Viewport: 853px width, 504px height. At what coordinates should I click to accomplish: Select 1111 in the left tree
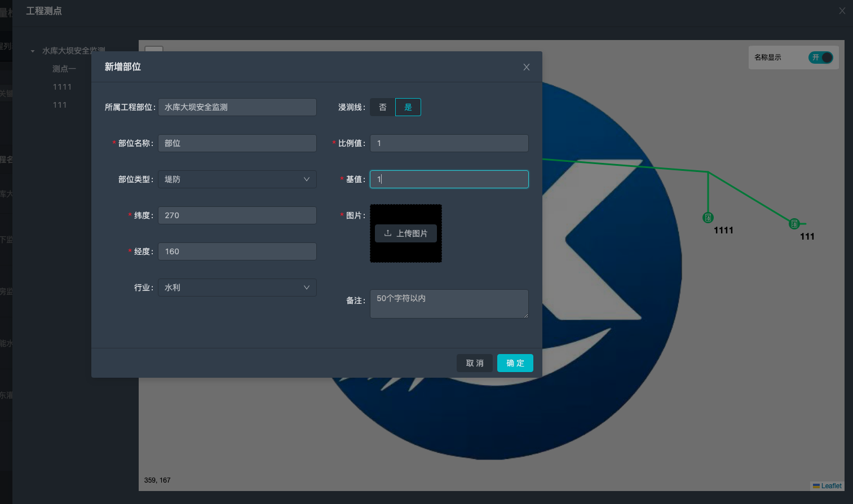point(62,87)
